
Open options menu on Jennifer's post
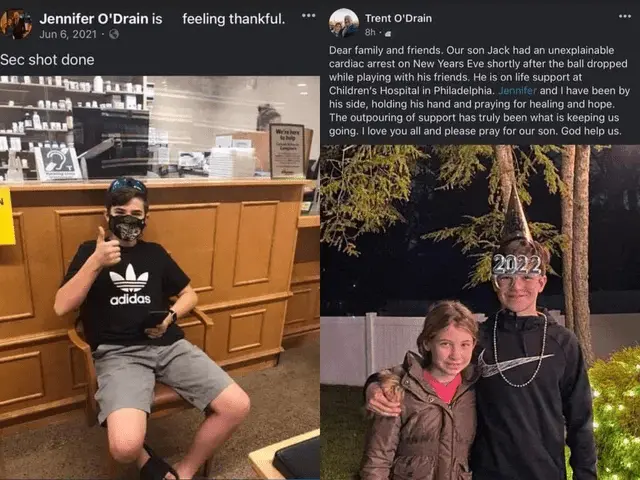(308, 16)
